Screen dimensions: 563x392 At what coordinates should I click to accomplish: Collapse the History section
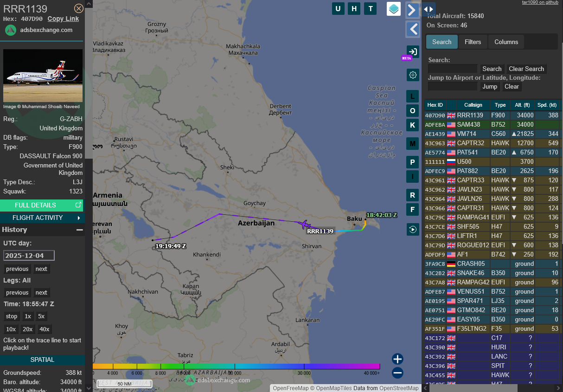coord(80,230)
